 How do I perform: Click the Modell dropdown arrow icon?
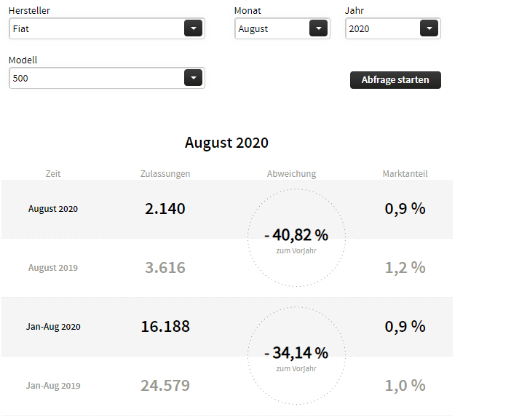click(193, 78)
